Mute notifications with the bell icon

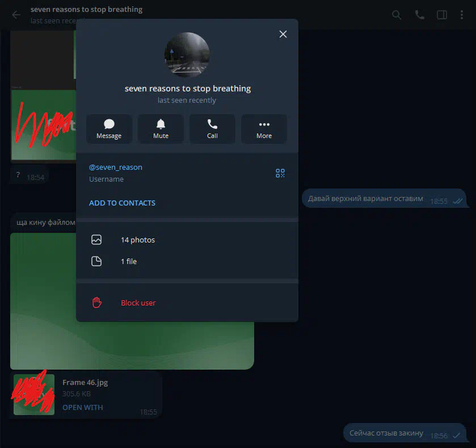tap(161, 129)
